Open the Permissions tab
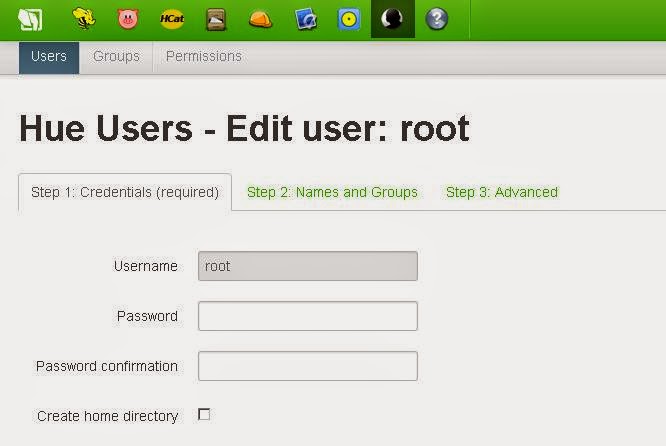Image resolution: width=666 pixels, height=446 pixels. 203,56
